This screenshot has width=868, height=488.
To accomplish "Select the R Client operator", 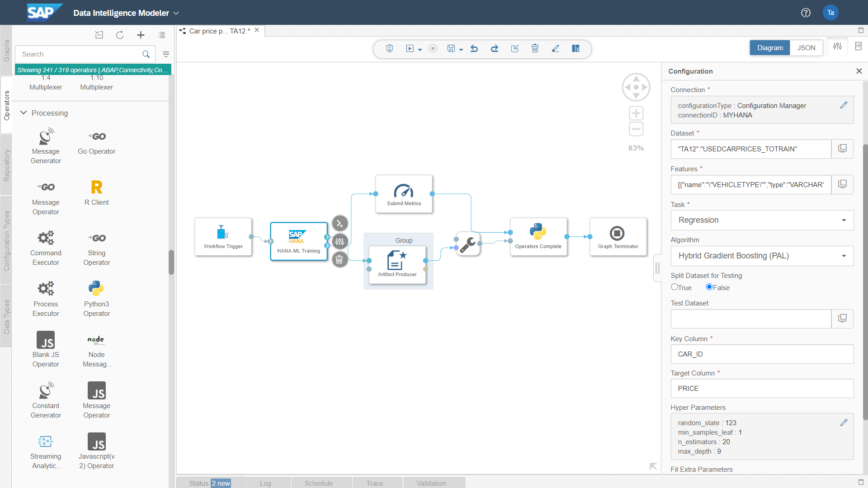I will pos(96,192).
